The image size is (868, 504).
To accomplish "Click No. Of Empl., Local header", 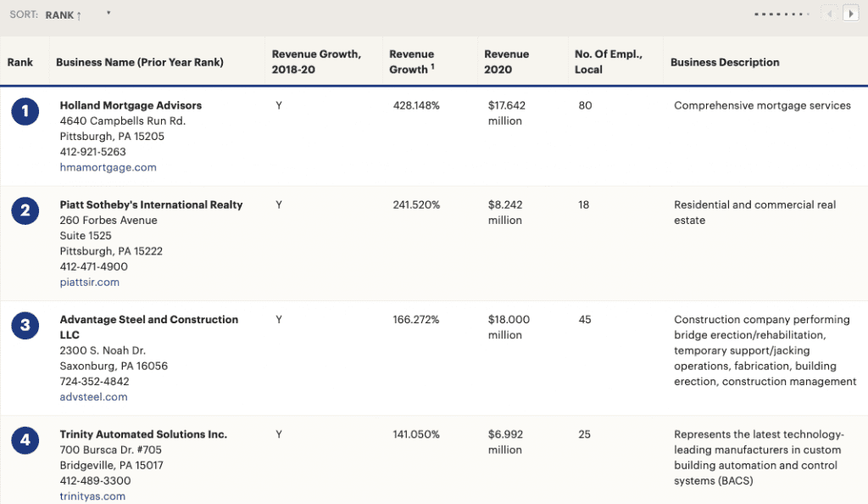I will click(x=608, y=61).
